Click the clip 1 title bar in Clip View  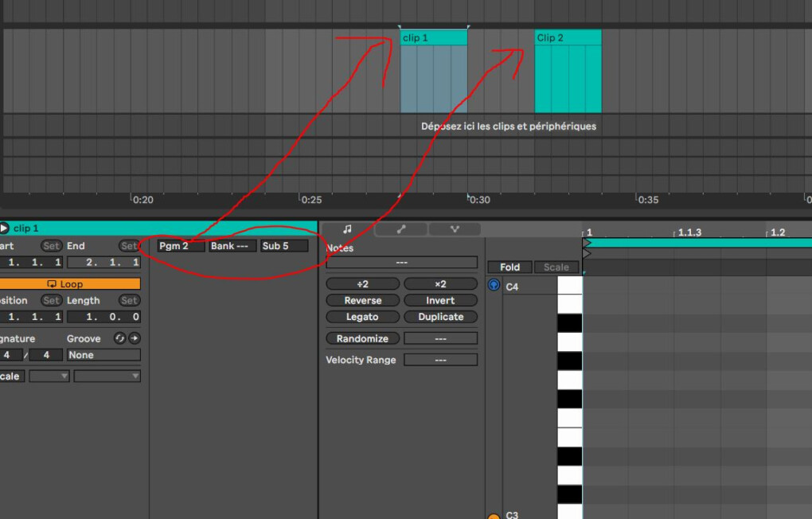(158, 228)
